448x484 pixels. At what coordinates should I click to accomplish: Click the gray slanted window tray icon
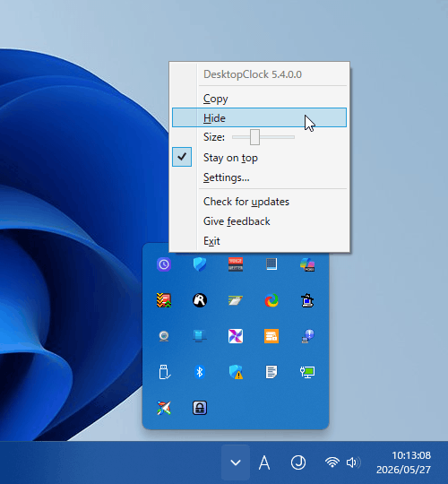tap(236, 300)
